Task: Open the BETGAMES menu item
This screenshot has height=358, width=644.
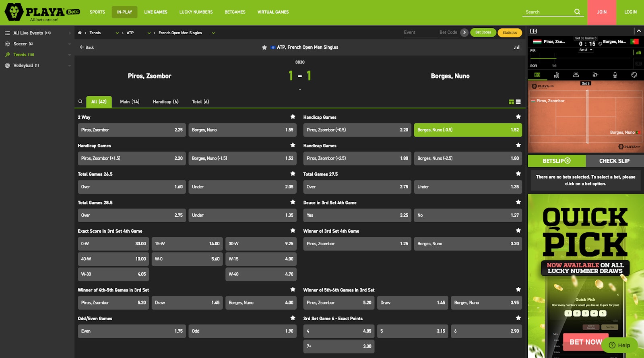Action: (235, 12)
